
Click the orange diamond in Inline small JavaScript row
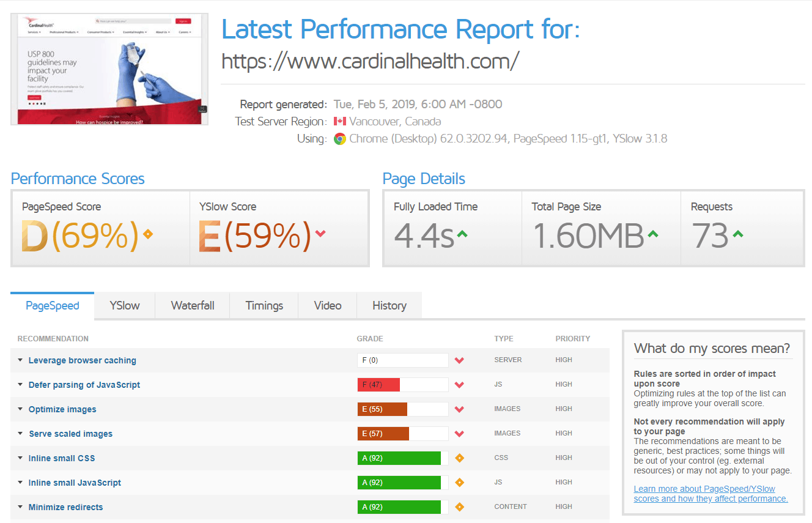coord(459,482)
